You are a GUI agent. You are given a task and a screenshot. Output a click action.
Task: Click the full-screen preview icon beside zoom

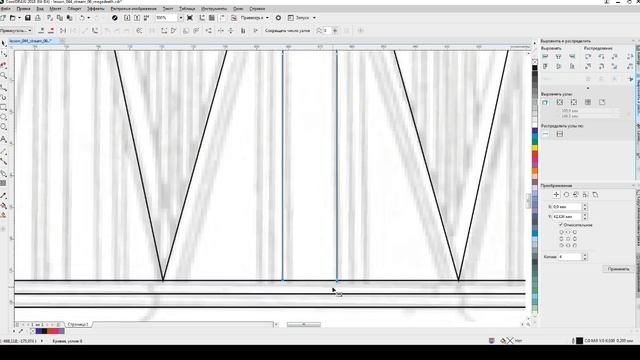(x=190, y=18)
